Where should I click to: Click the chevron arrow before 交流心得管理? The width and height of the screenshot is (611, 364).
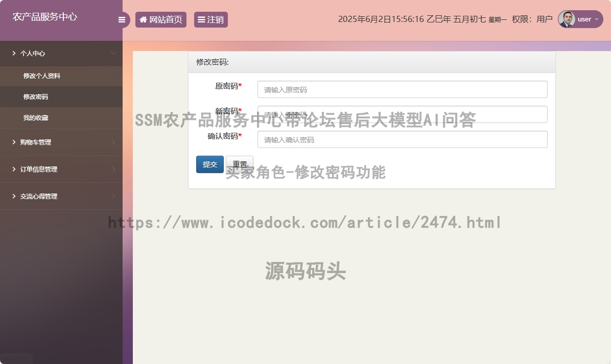pyautogui.click(x=14, y=196)
